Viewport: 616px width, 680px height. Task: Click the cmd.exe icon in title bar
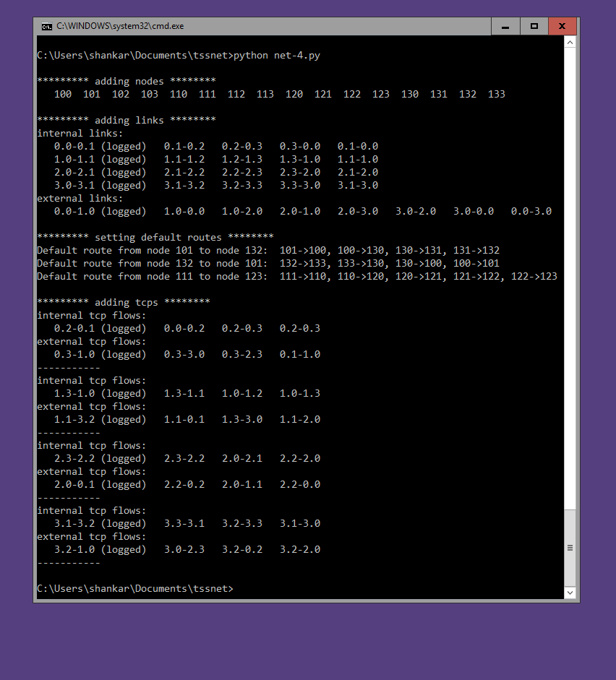(x=46, y=27)
